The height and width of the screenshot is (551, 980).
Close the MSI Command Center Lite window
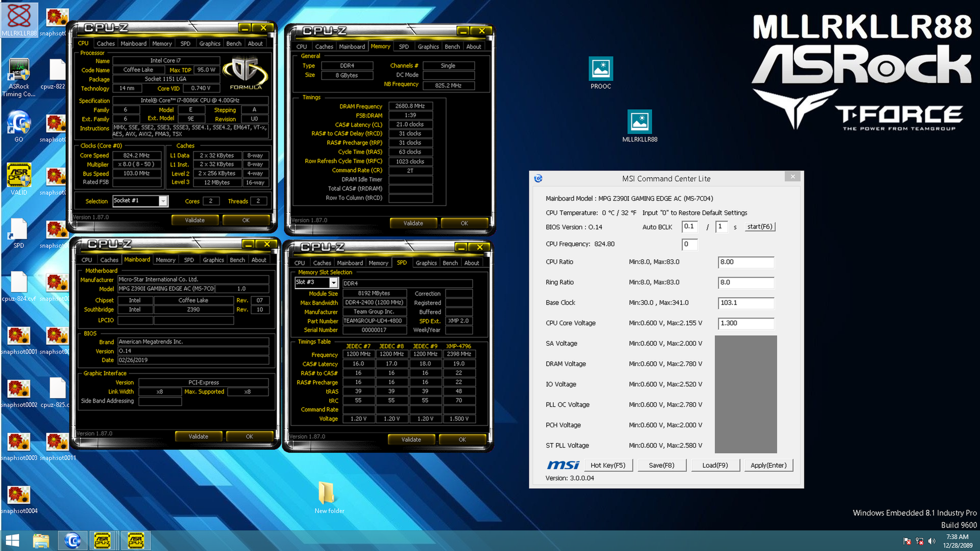click(x=792, y=177)
